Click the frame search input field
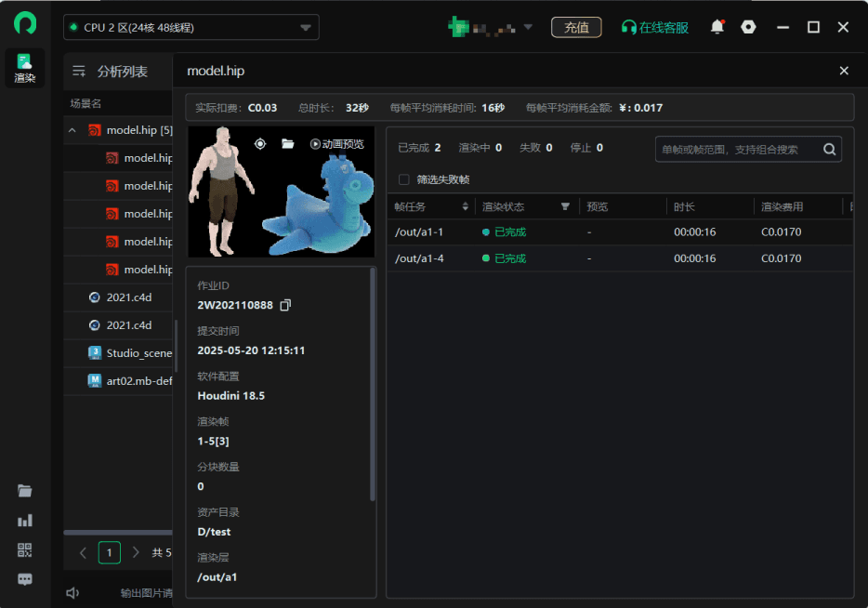Image resolution: width=868 pixels, height=608 pixels. click(x=736, y=150)
